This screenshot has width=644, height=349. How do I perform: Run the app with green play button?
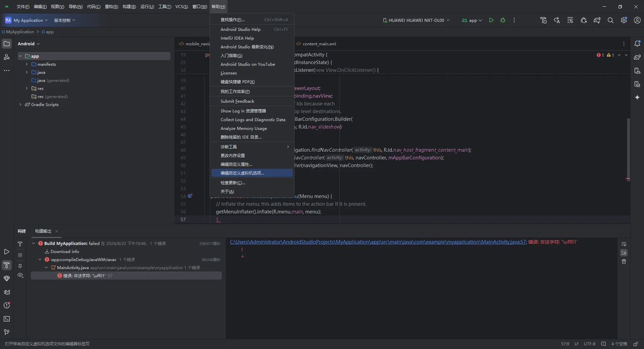(491, 21)
